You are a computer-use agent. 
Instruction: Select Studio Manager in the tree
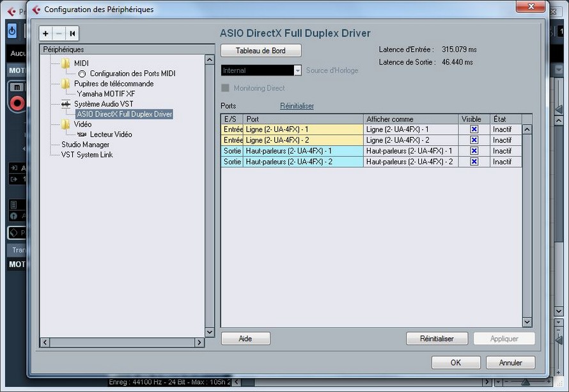(85, 145)
